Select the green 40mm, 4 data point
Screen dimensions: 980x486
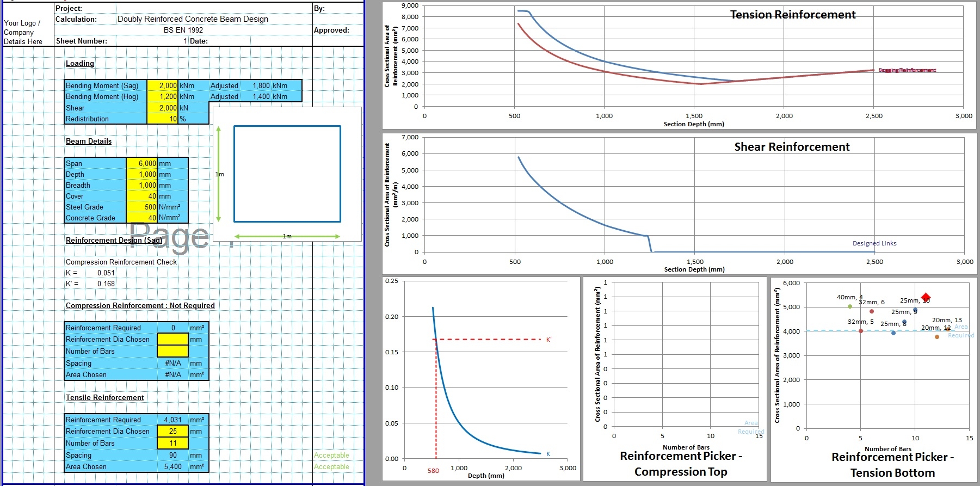[x=850, y=306]
